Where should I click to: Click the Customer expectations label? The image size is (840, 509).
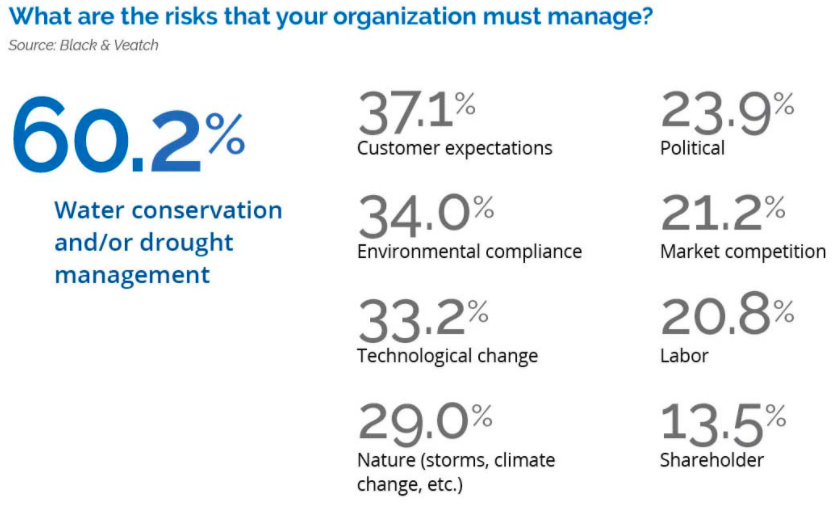tap(455, 148)
